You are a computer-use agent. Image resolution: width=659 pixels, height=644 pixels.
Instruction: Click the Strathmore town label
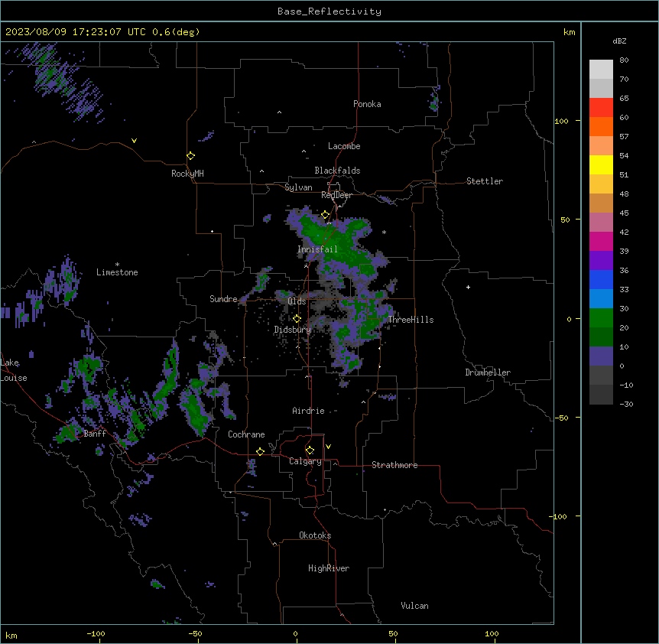394,465
